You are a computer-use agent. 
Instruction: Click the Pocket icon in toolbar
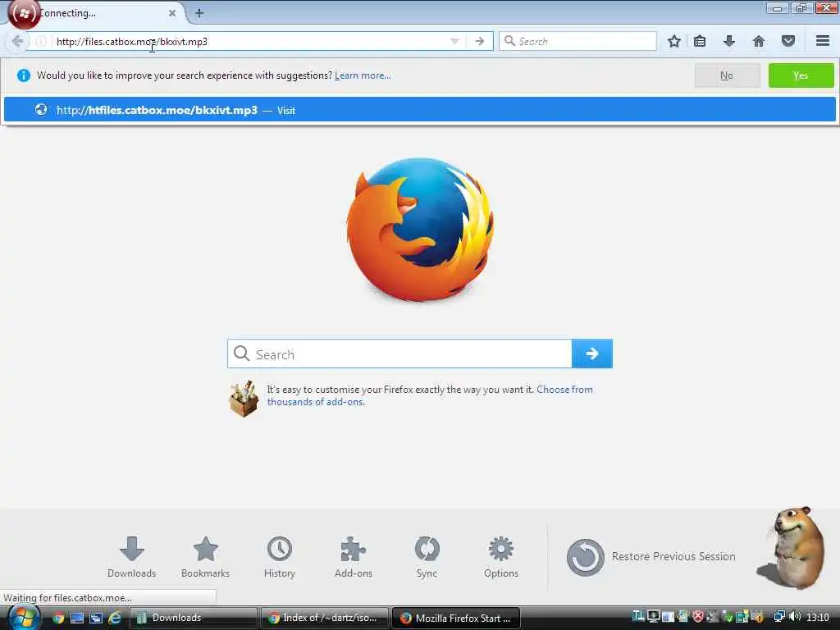coord(787,41)
